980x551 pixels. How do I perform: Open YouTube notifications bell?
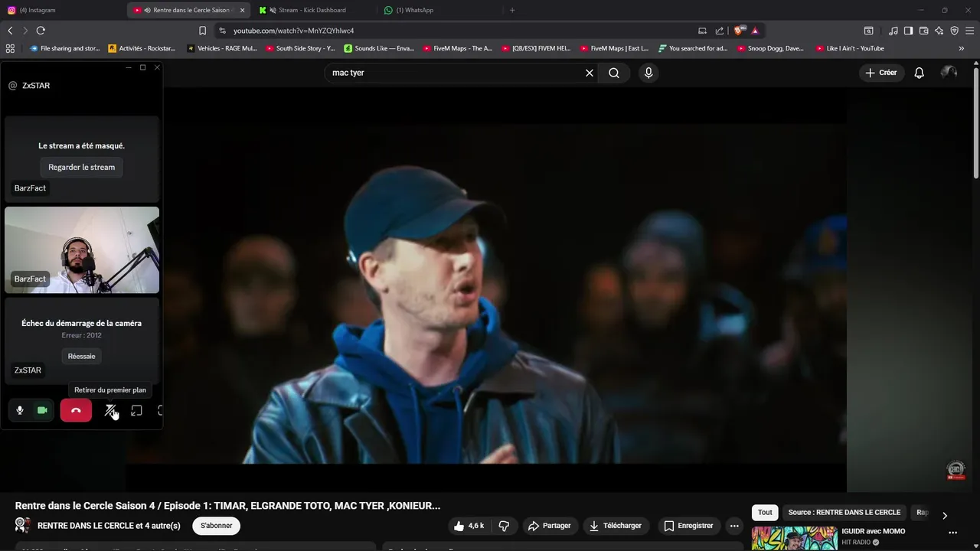click(920, 73)
